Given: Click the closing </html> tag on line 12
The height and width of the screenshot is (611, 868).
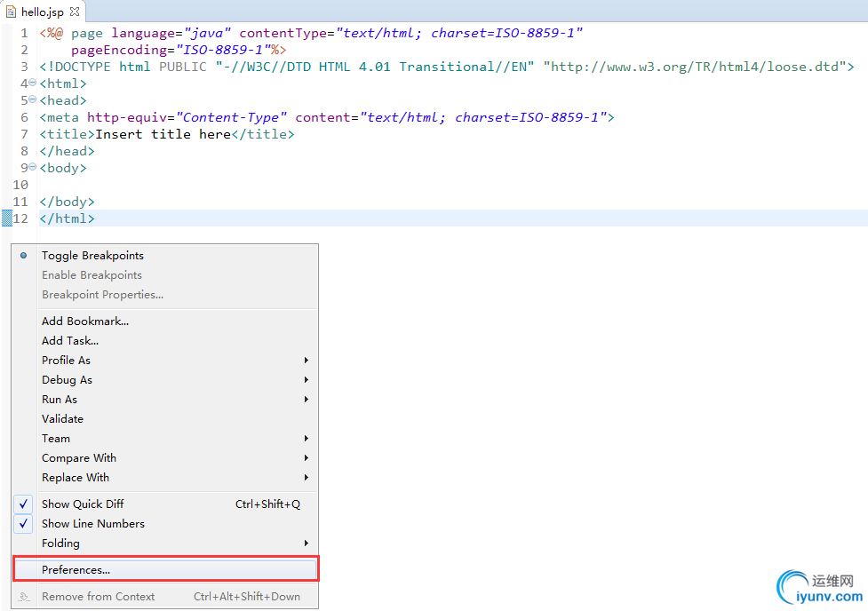Looking at the screenshot, I should [67, 218].
